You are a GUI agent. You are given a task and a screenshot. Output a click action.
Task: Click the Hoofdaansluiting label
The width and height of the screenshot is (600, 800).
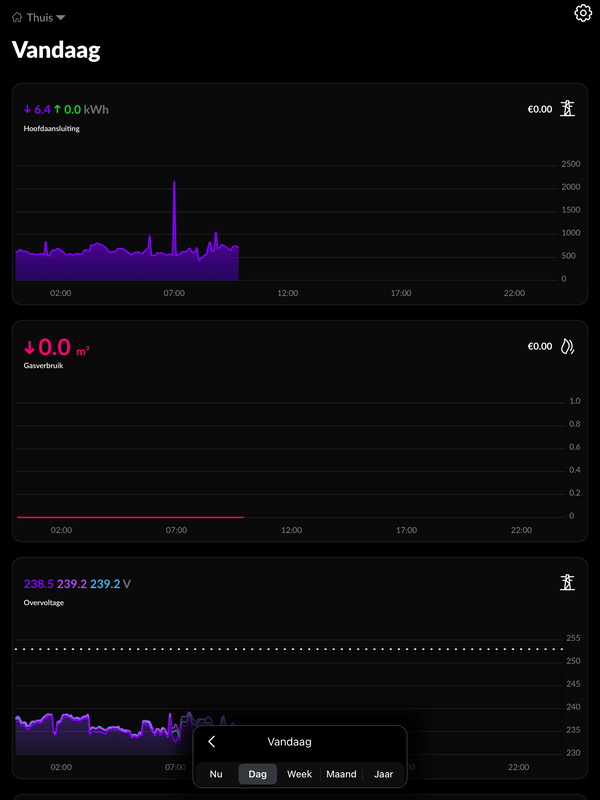[52, 129]
